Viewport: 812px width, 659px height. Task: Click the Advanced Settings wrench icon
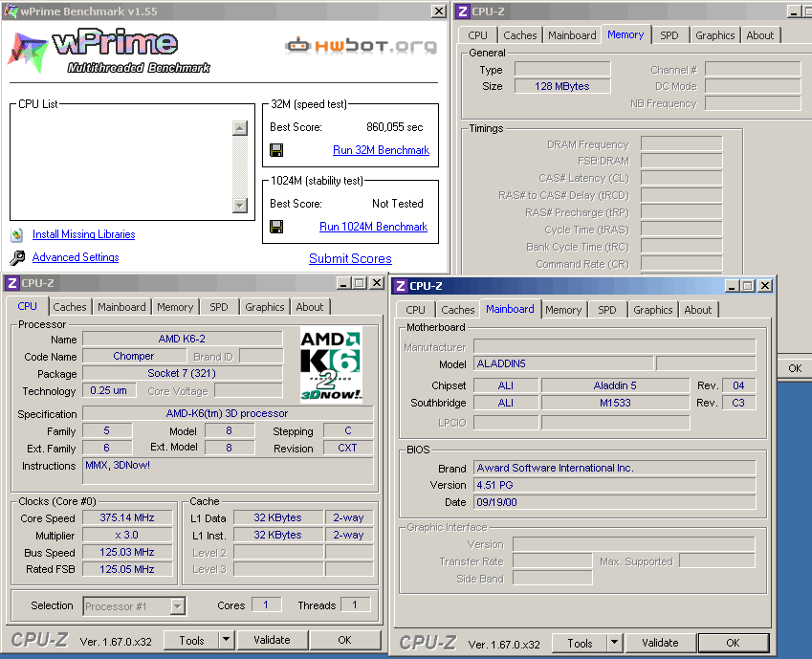[x=17, y=257]
